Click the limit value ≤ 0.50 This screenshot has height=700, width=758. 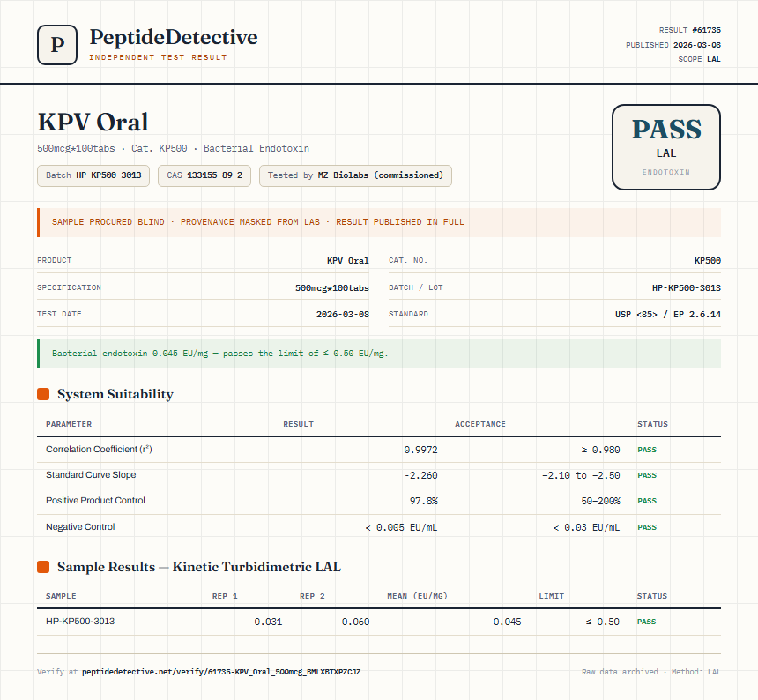click(602, 622)
